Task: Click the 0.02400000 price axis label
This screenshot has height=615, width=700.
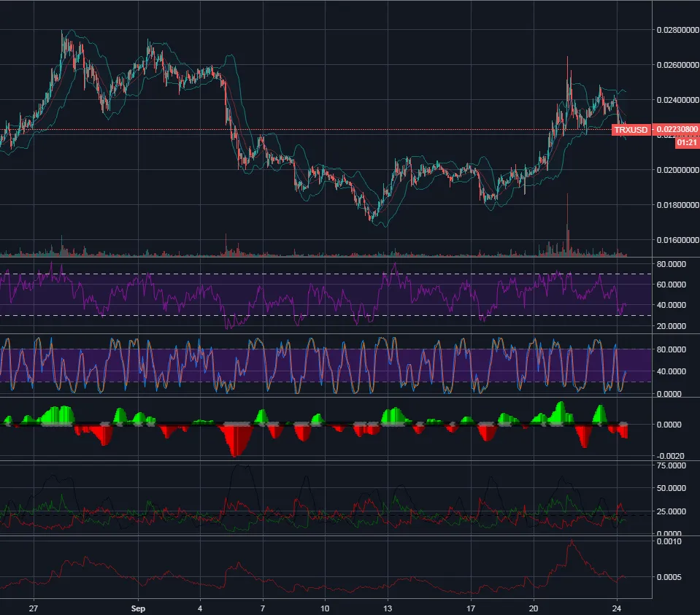Action: [x=677, y=100]
